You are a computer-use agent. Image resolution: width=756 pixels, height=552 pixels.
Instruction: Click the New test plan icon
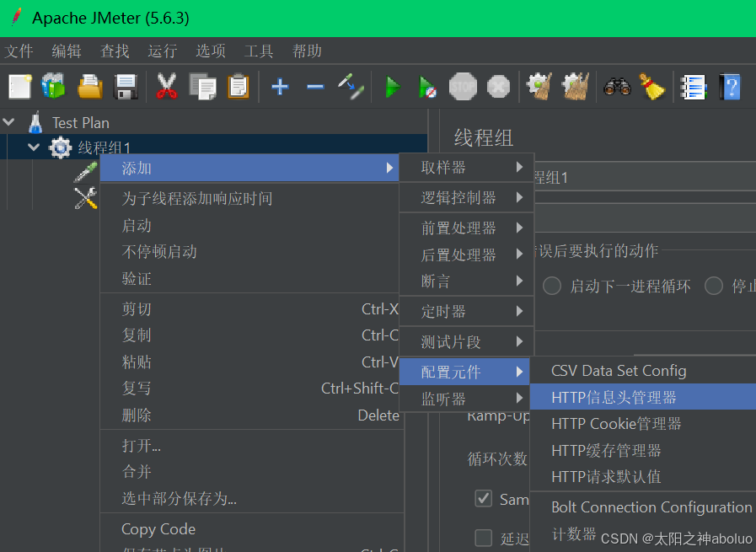coord(19,87)
